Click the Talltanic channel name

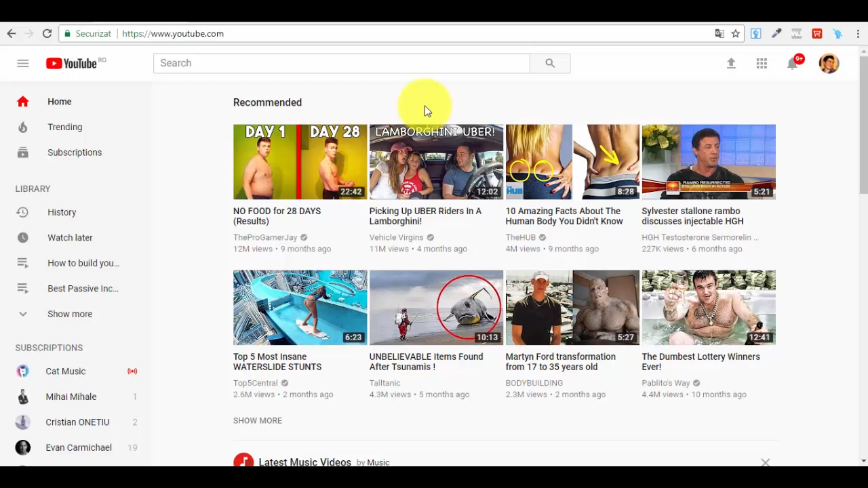(x=385, y=383)
